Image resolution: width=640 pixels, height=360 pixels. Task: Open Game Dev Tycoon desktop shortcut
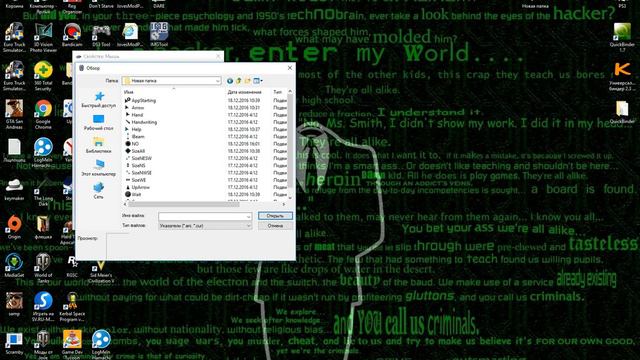[x=72, y=344]
